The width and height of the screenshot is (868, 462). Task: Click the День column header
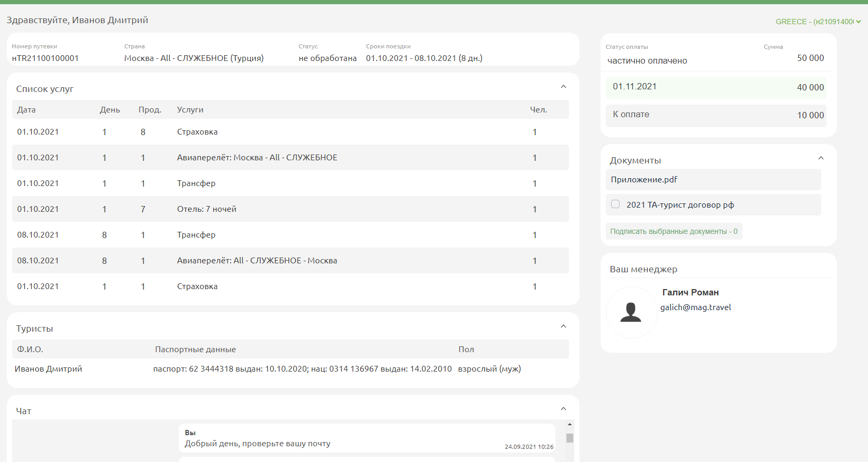tap(110, 110)
